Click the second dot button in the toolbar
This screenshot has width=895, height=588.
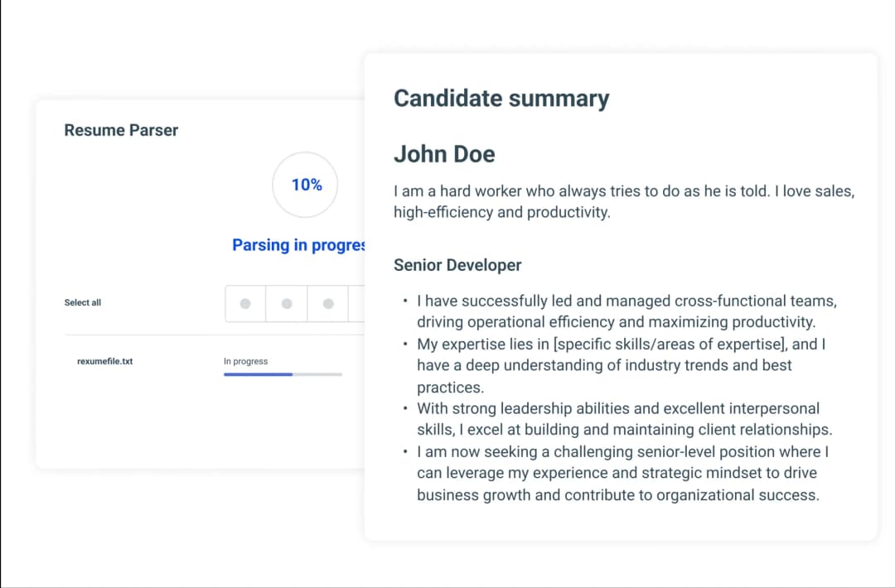coord(287,304)
